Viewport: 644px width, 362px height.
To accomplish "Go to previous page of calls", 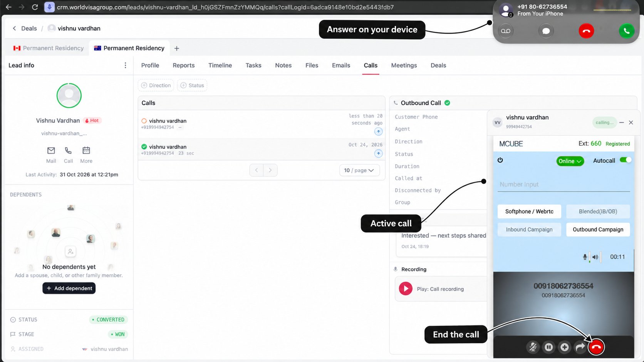I will click(x=257, y=170).
